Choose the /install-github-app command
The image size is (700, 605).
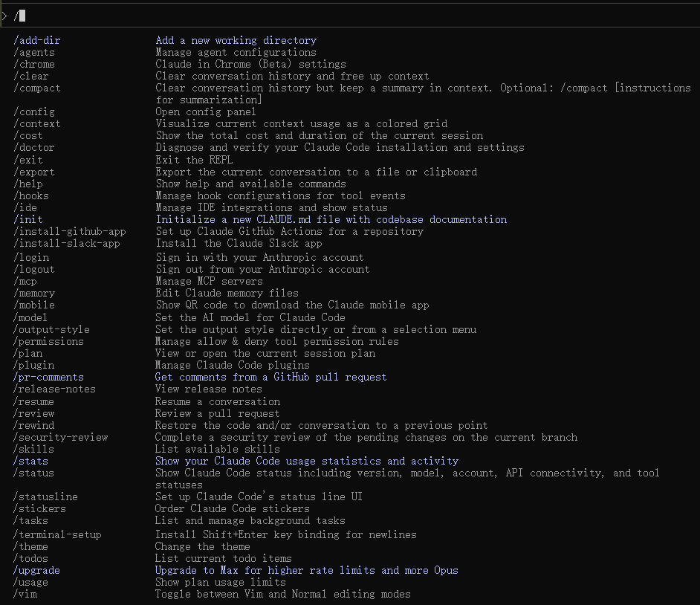[70, 231]
